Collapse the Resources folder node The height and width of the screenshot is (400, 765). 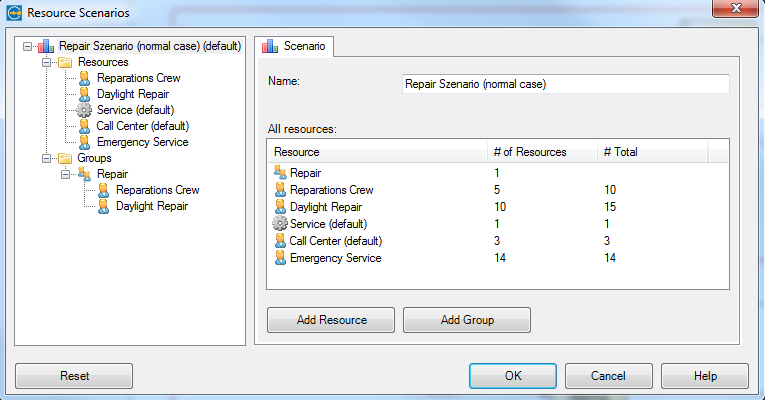tap(46, 62)
